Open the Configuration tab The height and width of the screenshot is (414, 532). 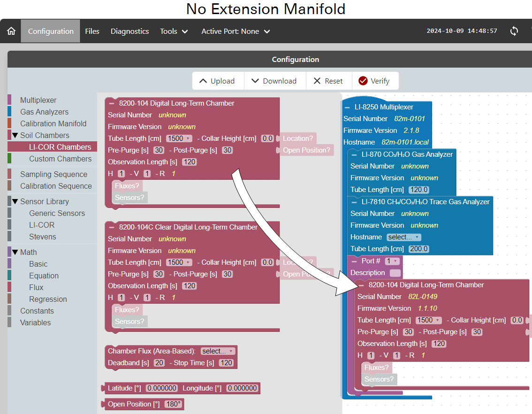51,31
